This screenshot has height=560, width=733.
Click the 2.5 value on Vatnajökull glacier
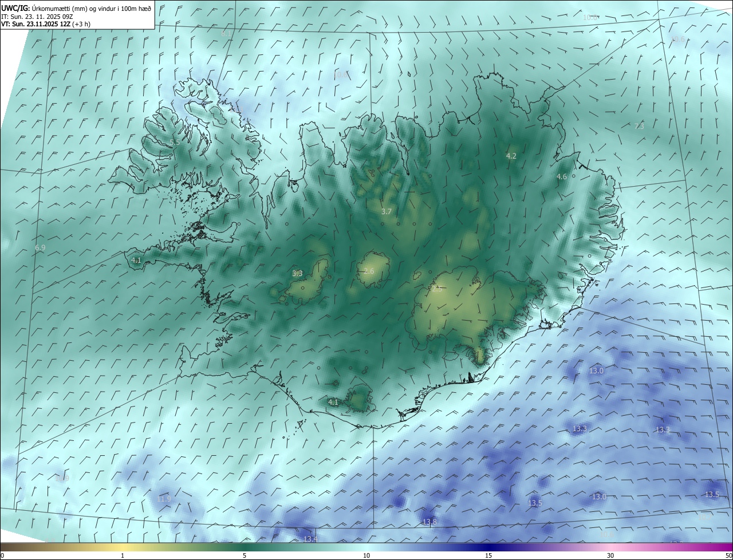[x=437, y=289]
